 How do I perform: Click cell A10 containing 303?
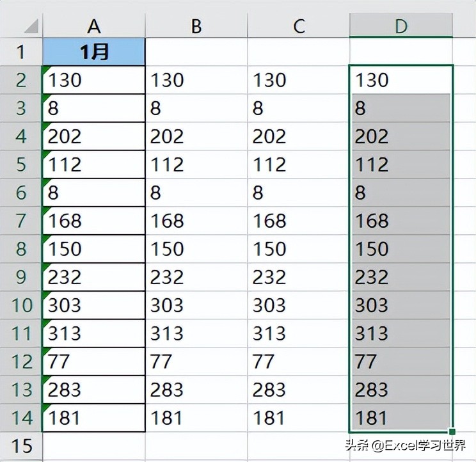pos(94,305)
